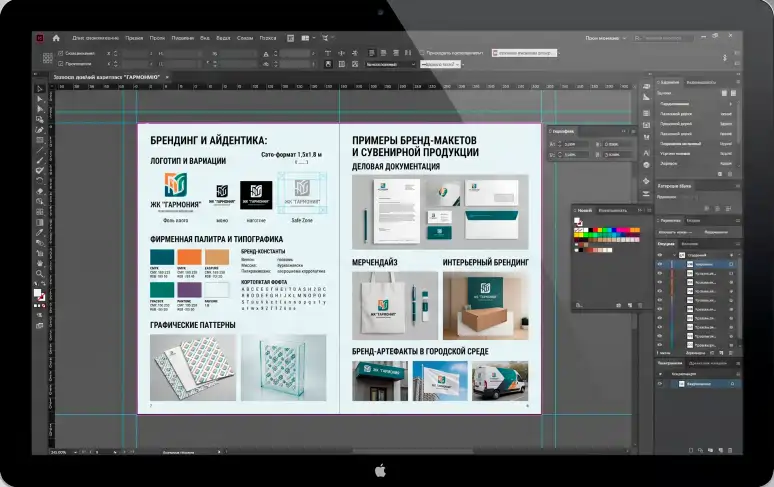This screenshot has height=487, width=774.
Task: Click the top-left indent field in the floating paragraph panel
Action: [x=576, y=144]
